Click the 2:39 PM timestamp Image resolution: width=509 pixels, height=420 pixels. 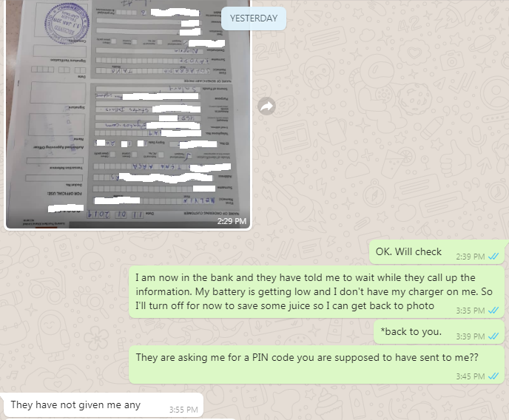pos(470,257)
